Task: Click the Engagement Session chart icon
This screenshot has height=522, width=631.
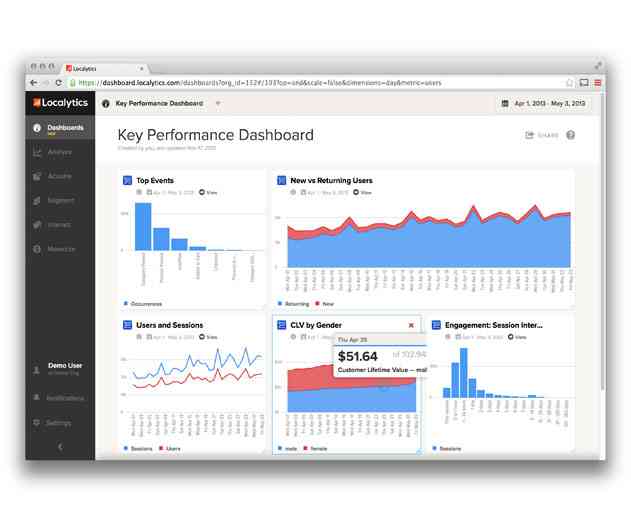Action: [436, 325]
